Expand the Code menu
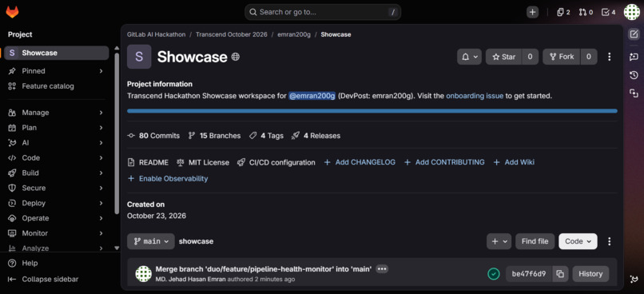Viewport: 644px width, 294px height. pos(57,157)
